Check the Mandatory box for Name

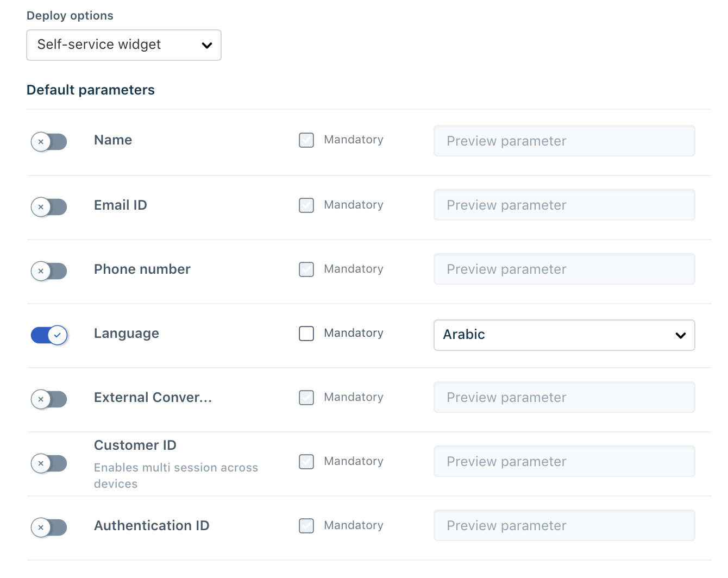306,140
